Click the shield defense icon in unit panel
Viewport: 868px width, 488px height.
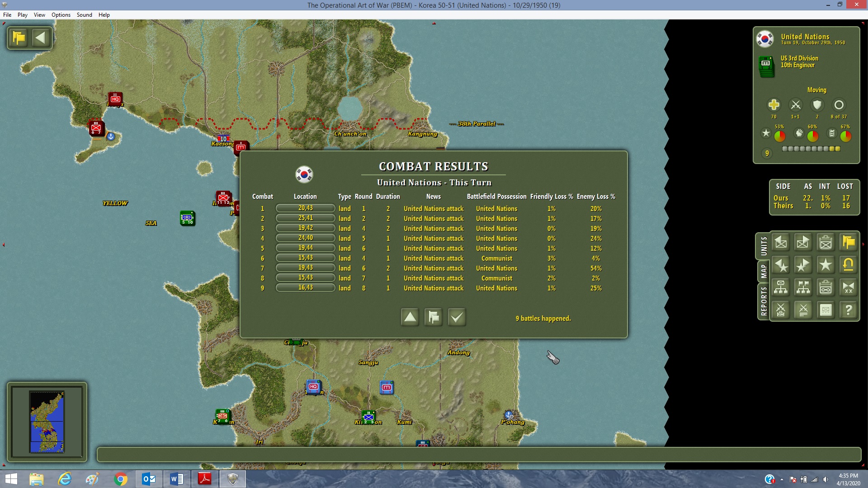point(817,105)
